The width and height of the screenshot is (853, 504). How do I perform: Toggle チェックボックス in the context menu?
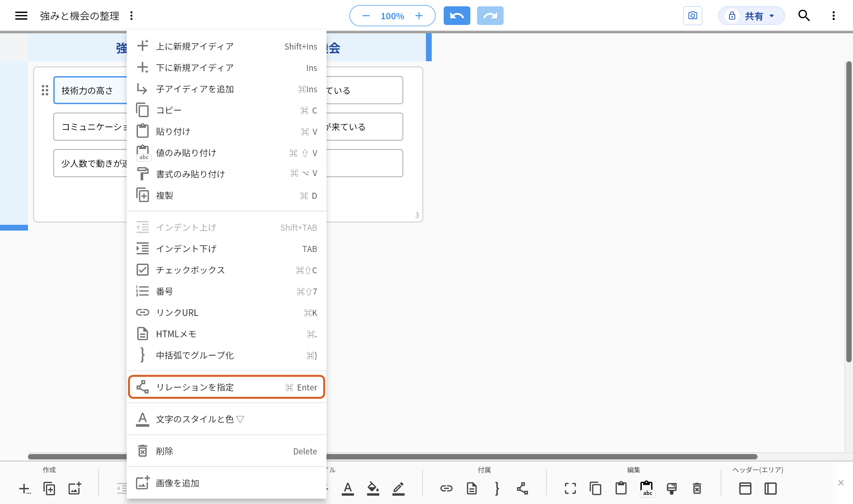[x=226, y=270]
